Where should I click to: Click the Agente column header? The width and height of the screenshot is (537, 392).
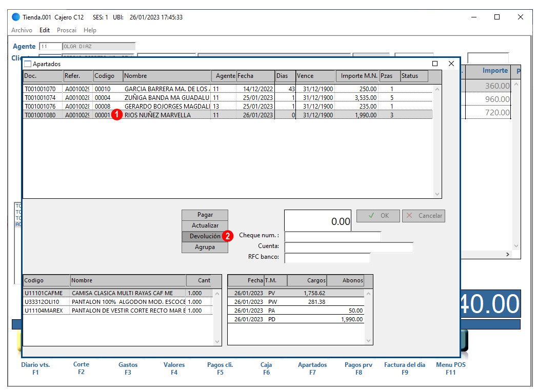tap(224, 76)
